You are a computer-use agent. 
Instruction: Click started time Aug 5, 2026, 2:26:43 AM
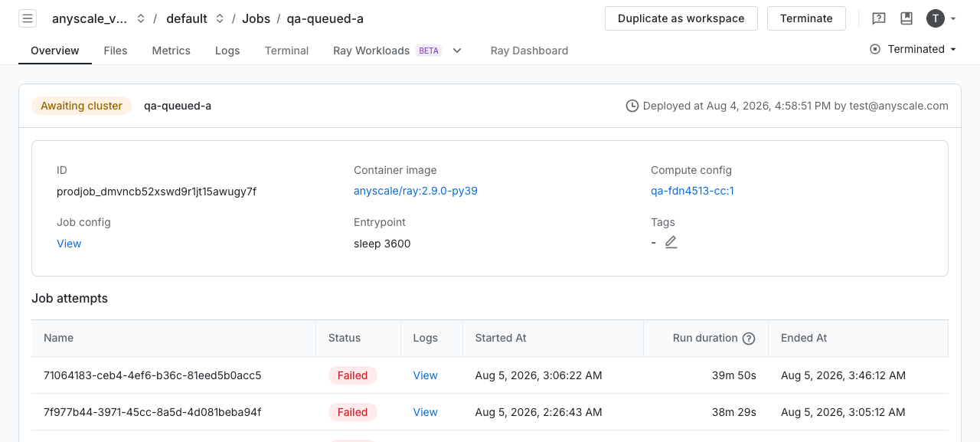coord(538,412)
